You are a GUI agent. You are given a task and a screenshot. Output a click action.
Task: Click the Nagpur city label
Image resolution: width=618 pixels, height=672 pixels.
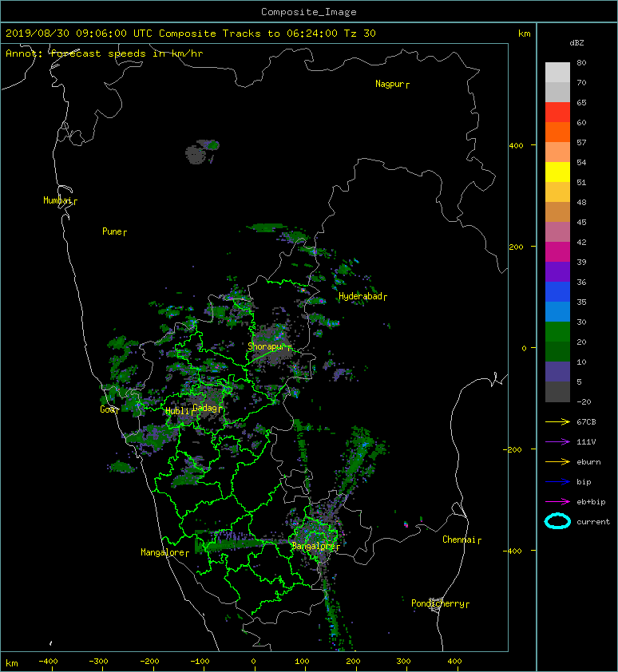(x=390, y=84)
